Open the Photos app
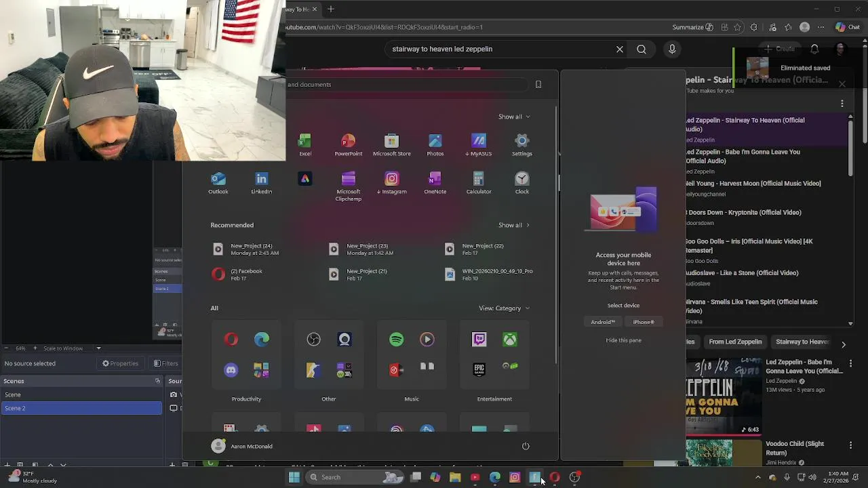The height and width of the screenshot is (488, 868). click(435, 144)
